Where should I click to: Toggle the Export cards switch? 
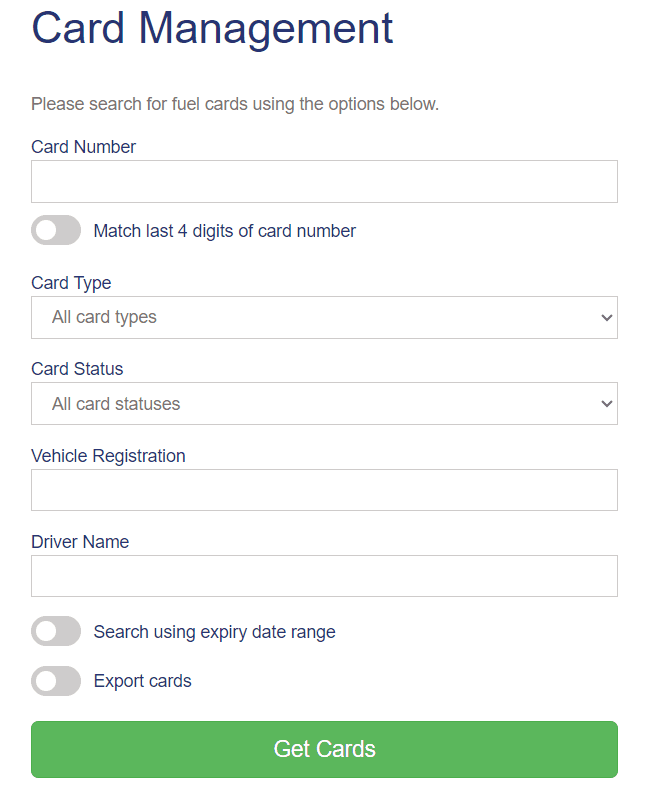click(x=56, y=681)
